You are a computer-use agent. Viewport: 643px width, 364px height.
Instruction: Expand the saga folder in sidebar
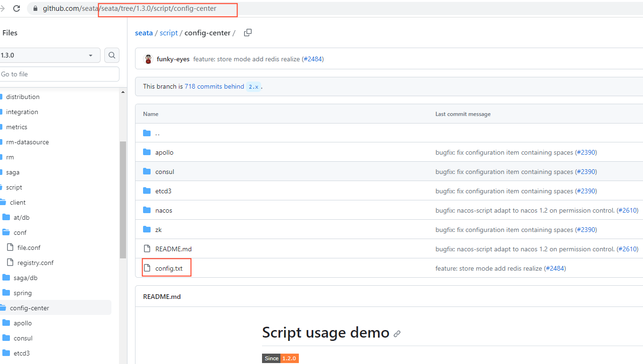pyautogui.click(x=13, y=172)
